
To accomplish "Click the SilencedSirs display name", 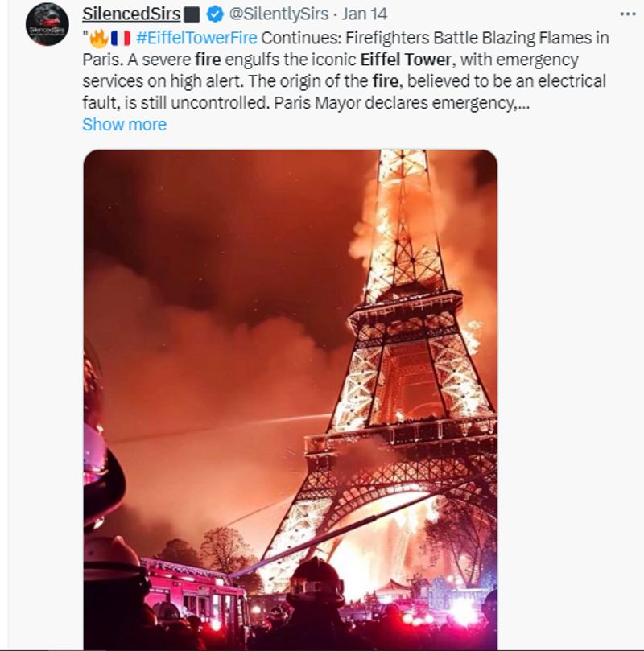I will pyautogui.click(x=131, y=14).
